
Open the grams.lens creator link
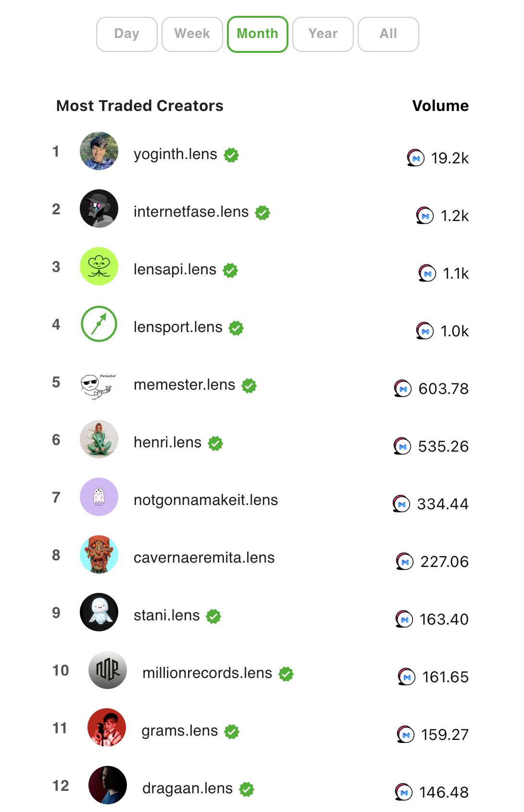coord(180,731)
